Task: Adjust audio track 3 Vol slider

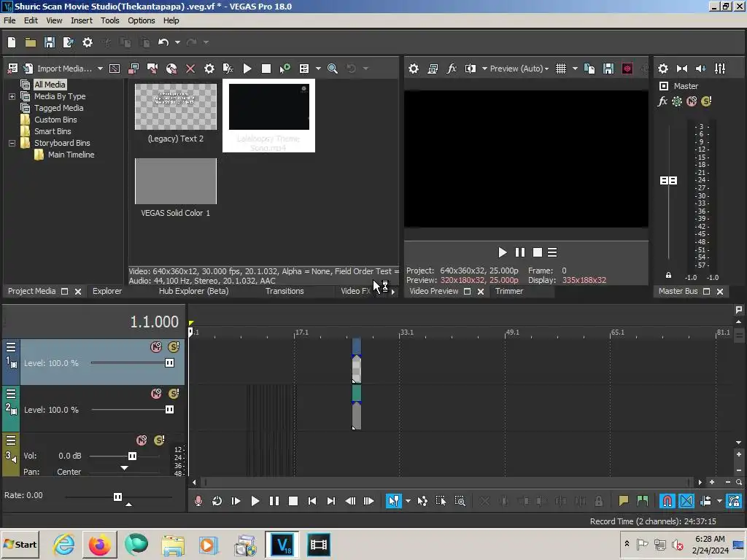Action: tap(133, 456)
